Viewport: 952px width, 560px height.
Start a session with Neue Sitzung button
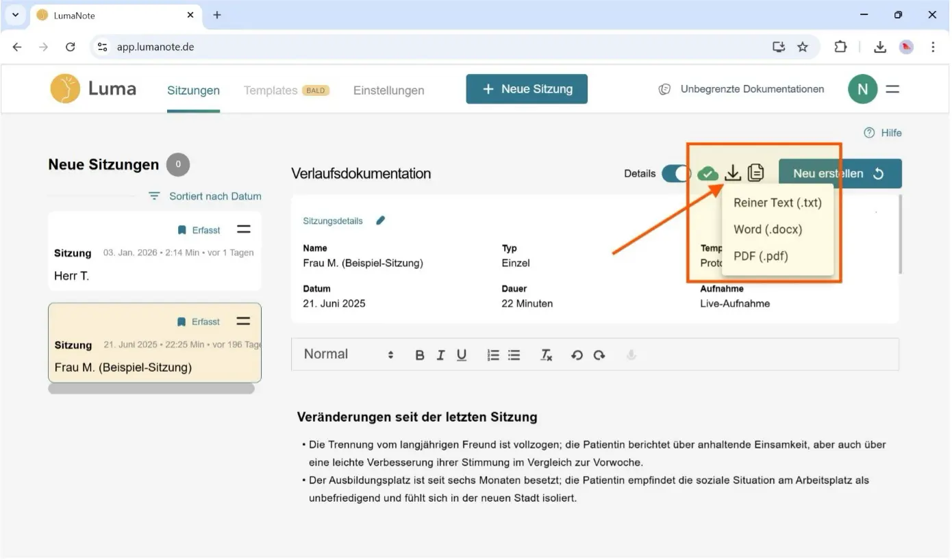[x=526, y=89]
